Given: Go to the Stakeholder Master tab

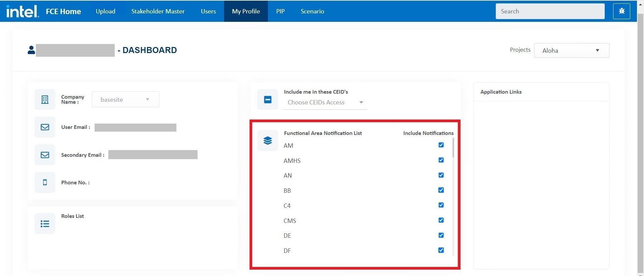Looking at the screenshot, I should tap(158, 11).
